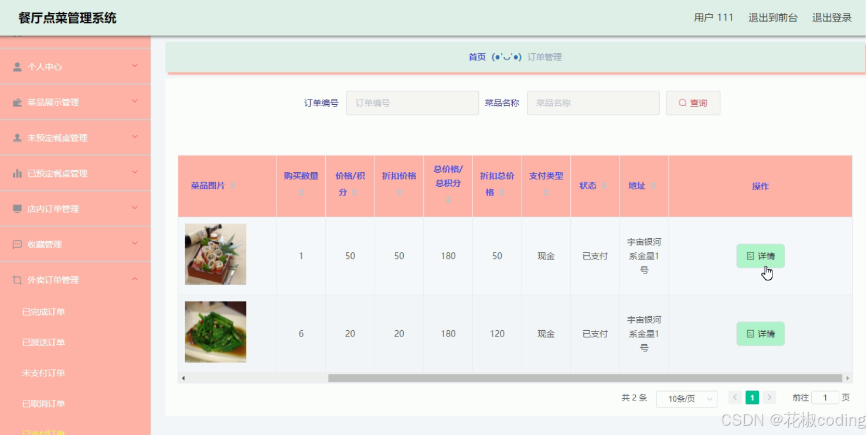
Task: Select the 个人中心 person icon in sidebar
Action: tap(16, 66)
